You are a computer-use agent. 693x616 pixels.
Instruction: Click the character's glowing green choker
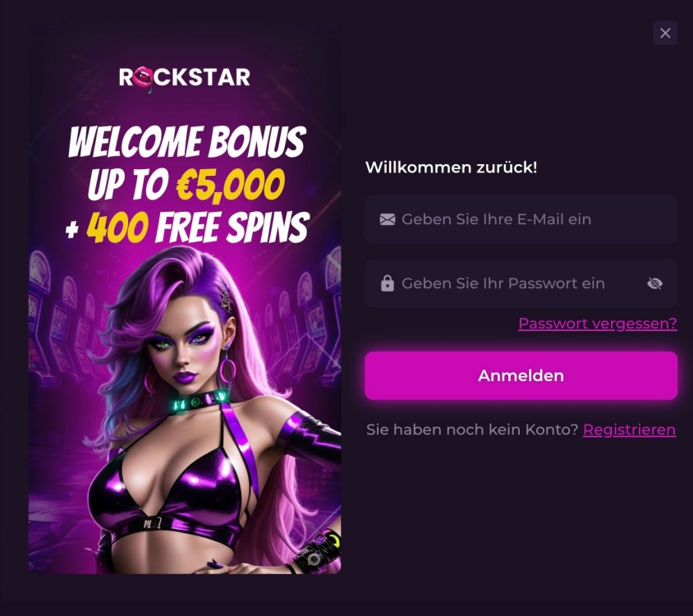[x=200, y=402]
